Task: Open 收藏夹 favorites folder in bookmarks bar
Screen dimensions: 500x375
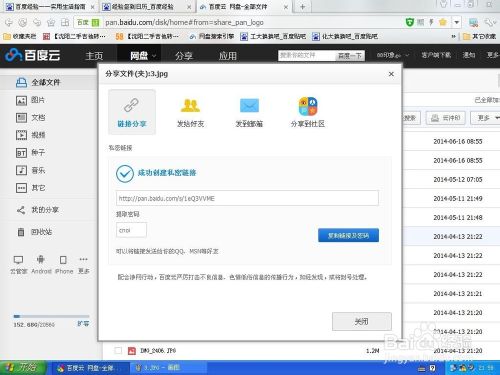Action: pyautogui.click(x=20, y=36)
